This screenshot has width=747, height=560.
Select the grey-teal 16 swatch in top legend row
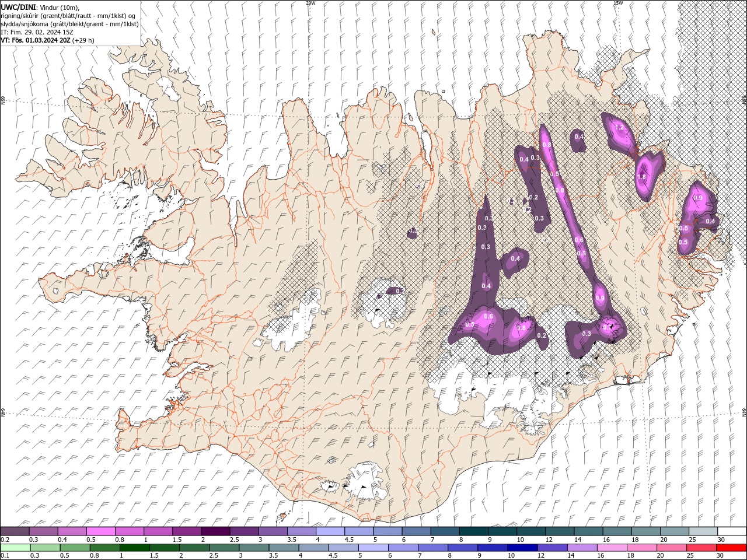pyautogui.click(x=617, y=531)
